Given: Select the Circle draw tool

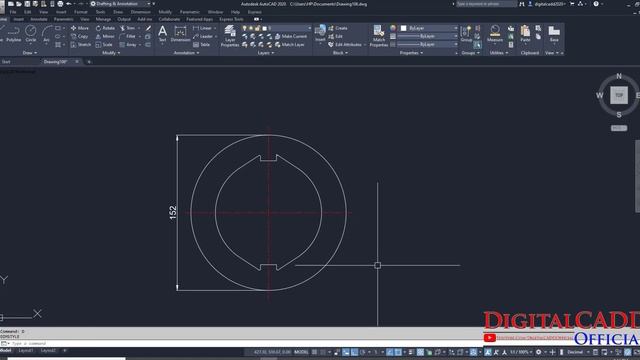Looking at the screenshot, I should (x=31, y=34).
